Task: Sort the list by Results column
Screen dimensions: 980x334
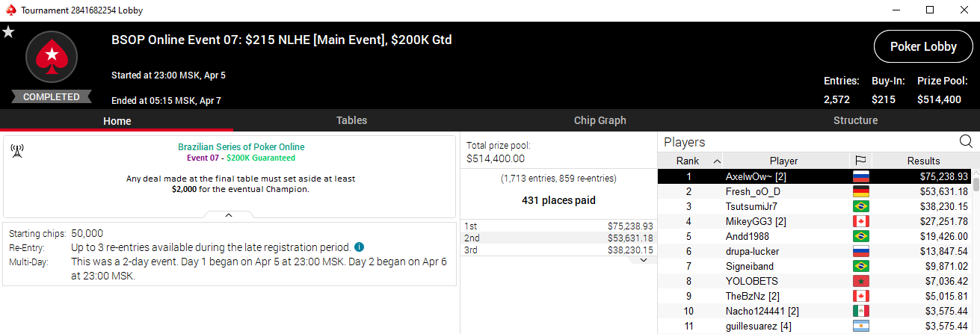Action: tap(923, 161)
